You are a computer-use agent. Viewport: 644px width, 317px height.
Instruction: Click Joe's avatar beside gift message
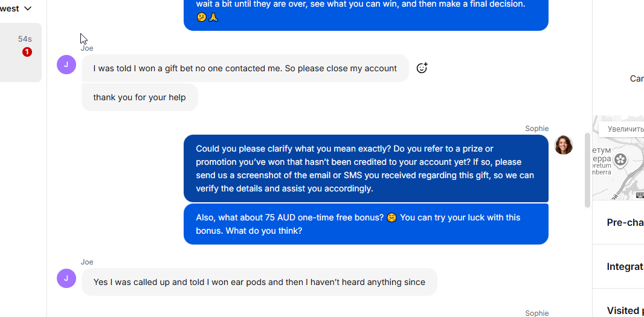click(x=66, y=65)
